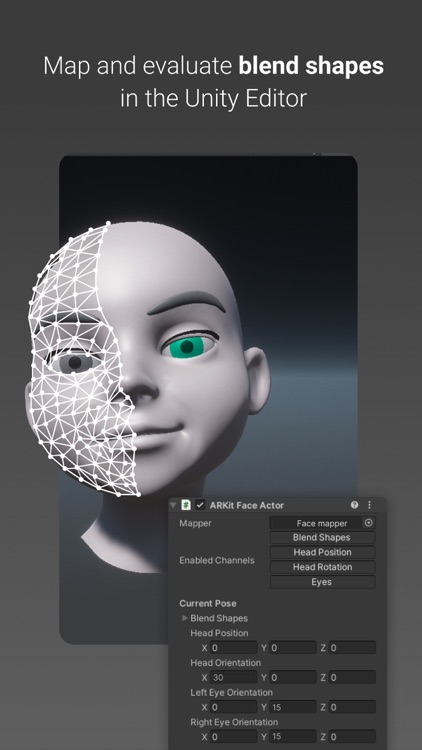The width and height of the screenshot is (422, 750).
Task: Click the Mapper property label
Action: [x=195, y=523]
